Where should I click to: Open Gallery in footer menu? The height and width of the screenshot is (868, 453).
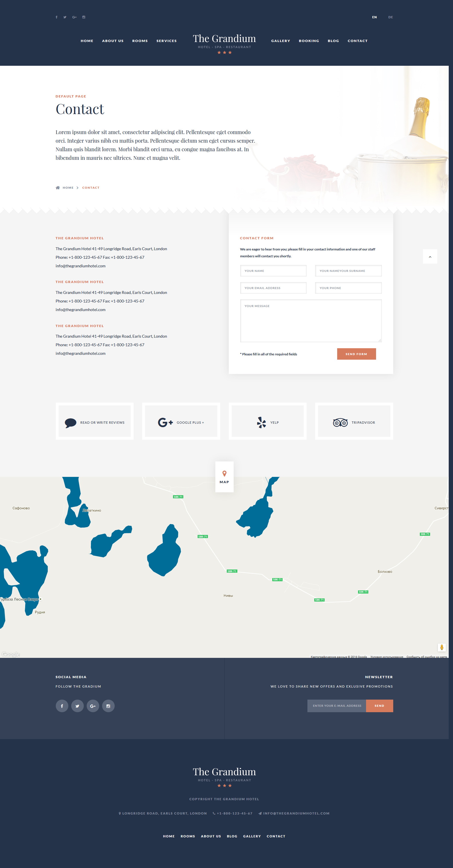252,836
